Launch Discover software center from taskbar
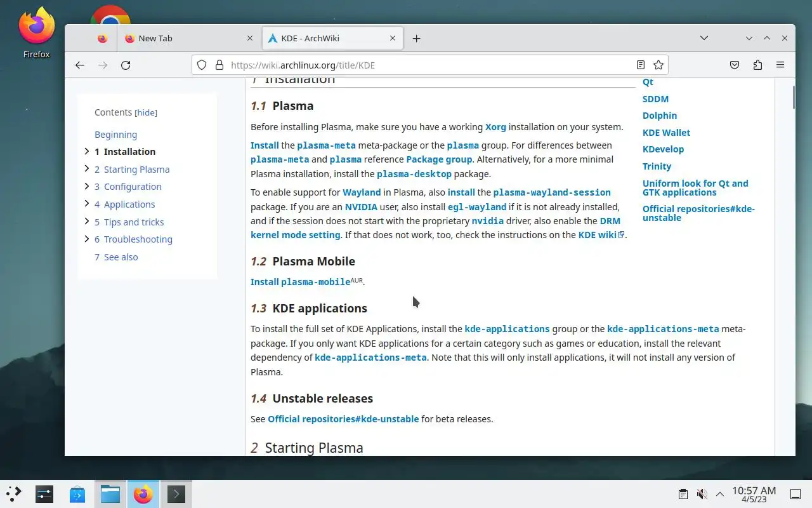812x508 pixels. [77, 493]
